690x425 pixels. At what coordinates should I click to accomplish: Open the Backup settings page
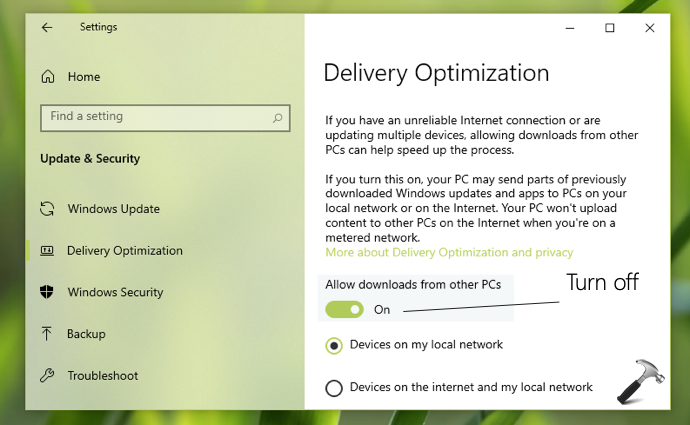click(x=86, y=334)
